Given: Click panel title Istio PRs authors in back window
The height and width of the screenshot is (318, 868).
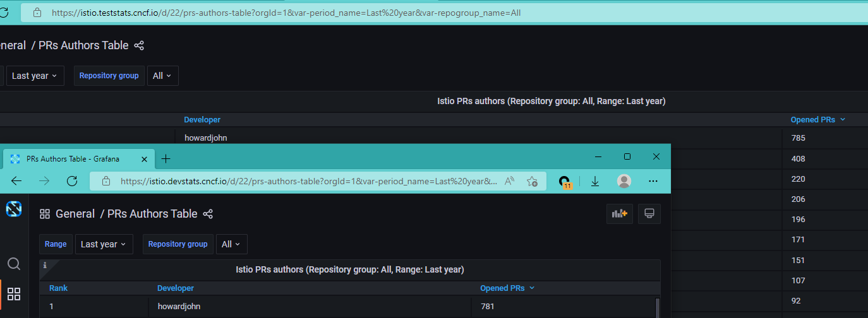Looking at the screenshot, I should click(x=552, y=101).
